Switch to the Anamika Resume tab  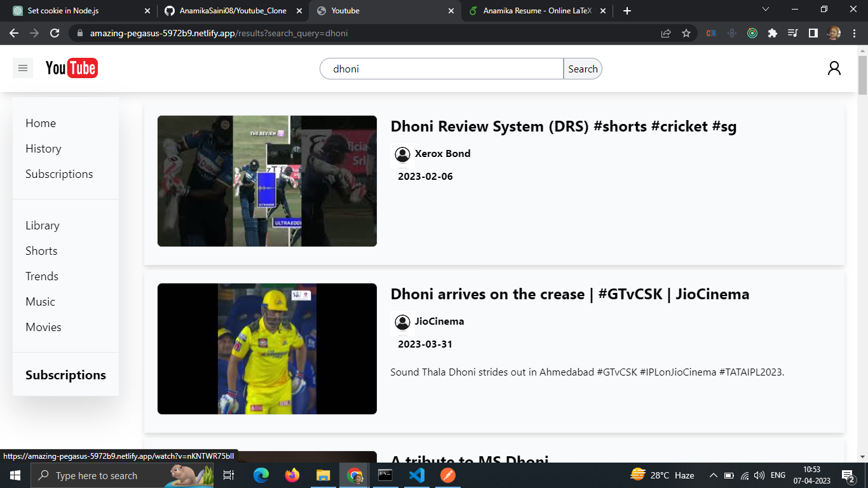coord(534,10)
